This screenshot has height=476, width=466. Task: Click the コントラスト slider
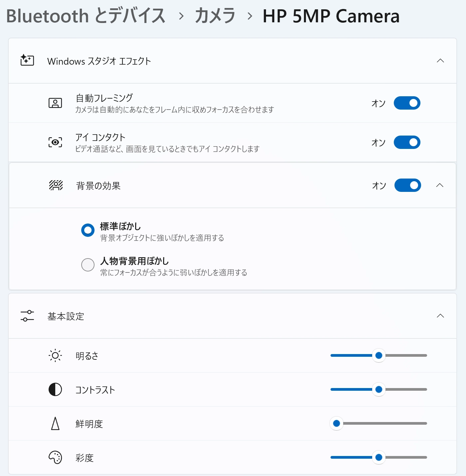pos(379,389)
